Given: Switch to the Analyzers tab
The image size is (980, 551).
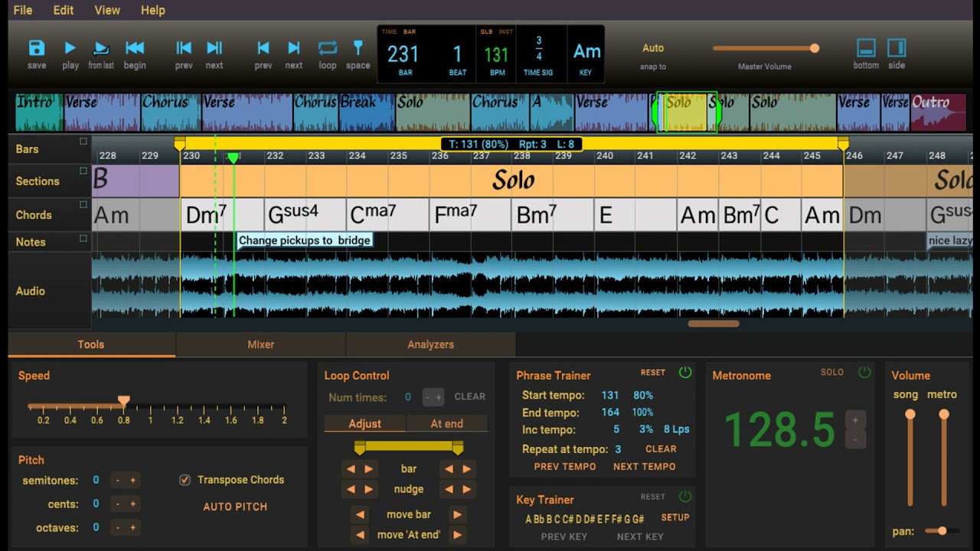Looking at the screenshot, I should (430, 344).
